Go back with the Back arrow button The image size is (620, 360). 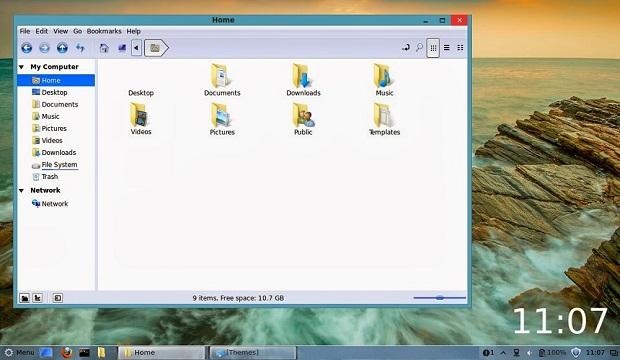coord(26,48)
